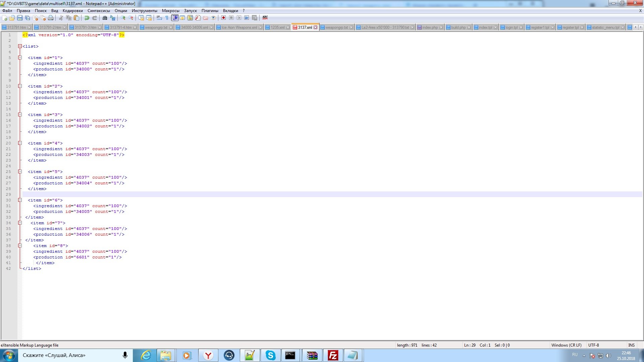Switch to weapongrp.txt tab after 3137.xml

pos(336,27)
